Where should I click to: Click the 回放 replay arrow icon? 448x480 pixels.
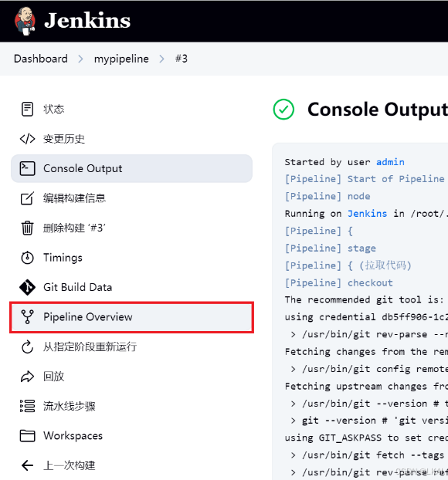pos(27,377)
